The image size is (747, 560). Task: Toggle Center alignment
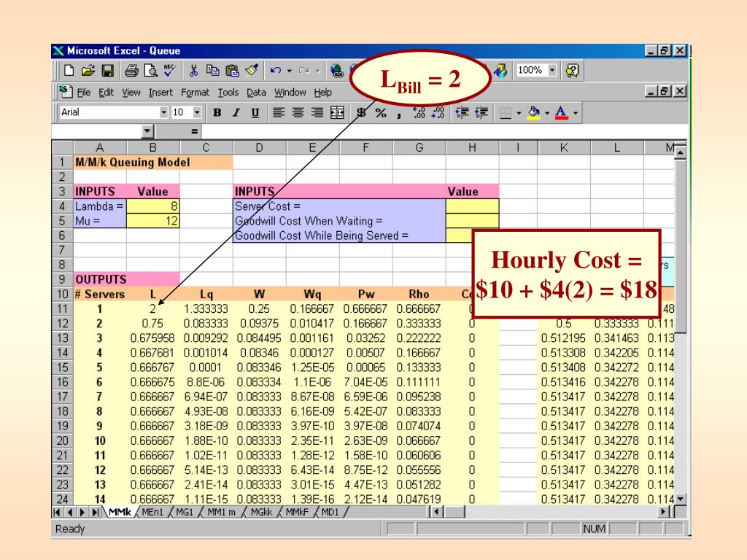coord(298,113)
